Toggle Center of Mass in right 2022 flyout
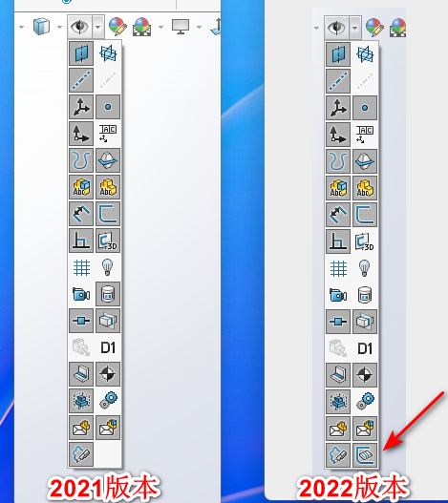The width and height of the screenshot is (448, 503). (365, 375)
